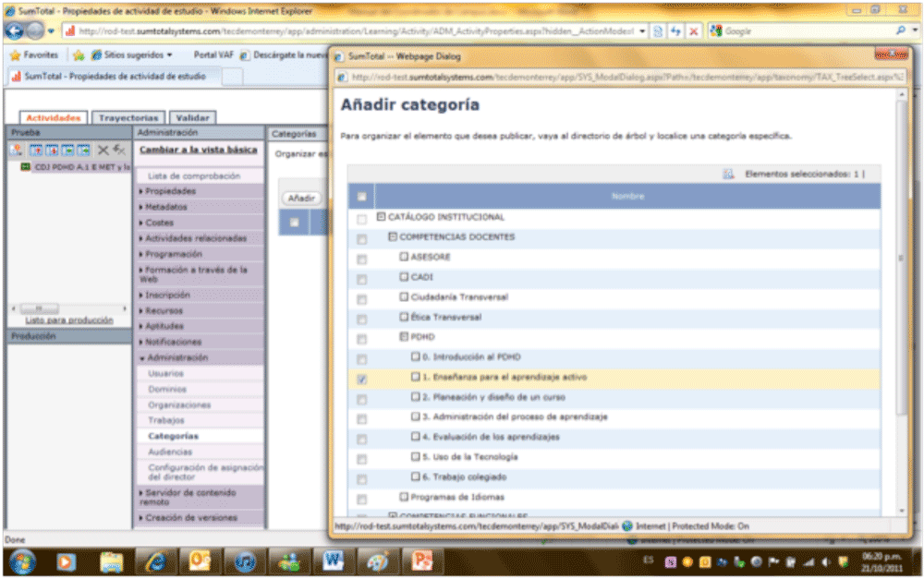This screenshot has width=924, height=579.
Task: Switch to the Validar tab
Action: pos(192,118)
